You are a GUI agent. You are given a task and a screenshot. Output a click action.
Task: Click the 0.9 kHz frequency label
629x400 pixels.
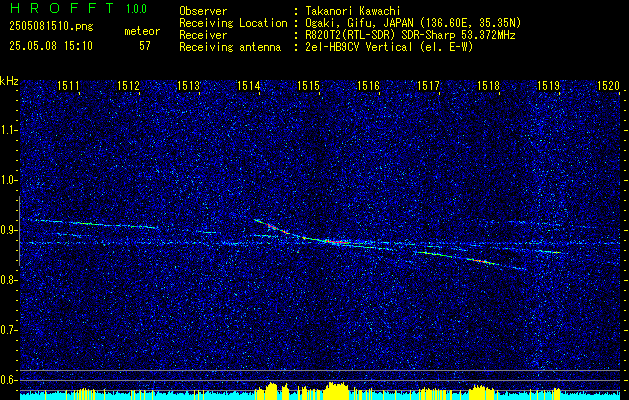coord(8,230)
